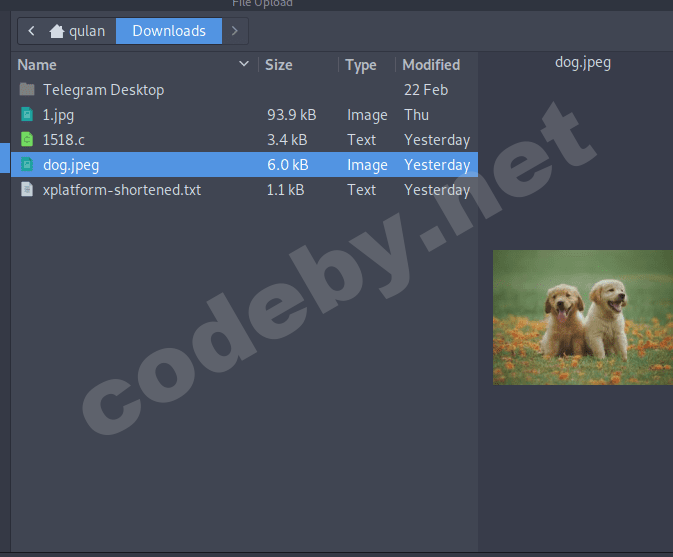Sort files by the Modified column

[x=431, y=65]
